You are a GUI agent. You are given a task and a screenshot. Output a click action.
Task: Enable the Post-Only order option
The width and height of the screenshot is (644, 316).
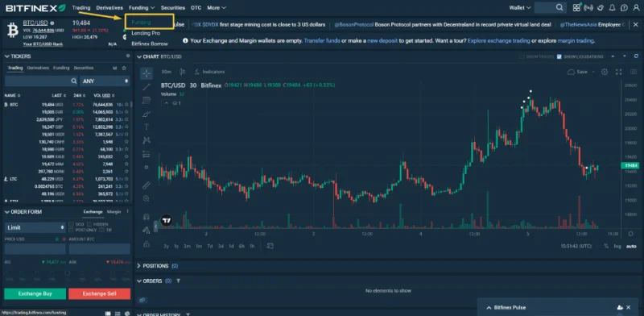point(71,230)
